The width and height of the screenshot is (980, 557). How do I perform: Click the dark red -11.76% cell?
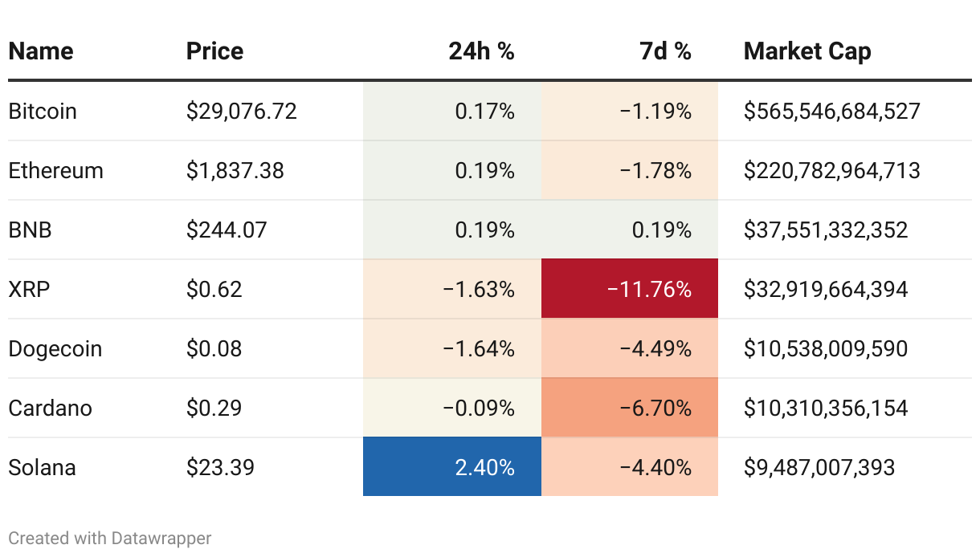pos(630,289)
